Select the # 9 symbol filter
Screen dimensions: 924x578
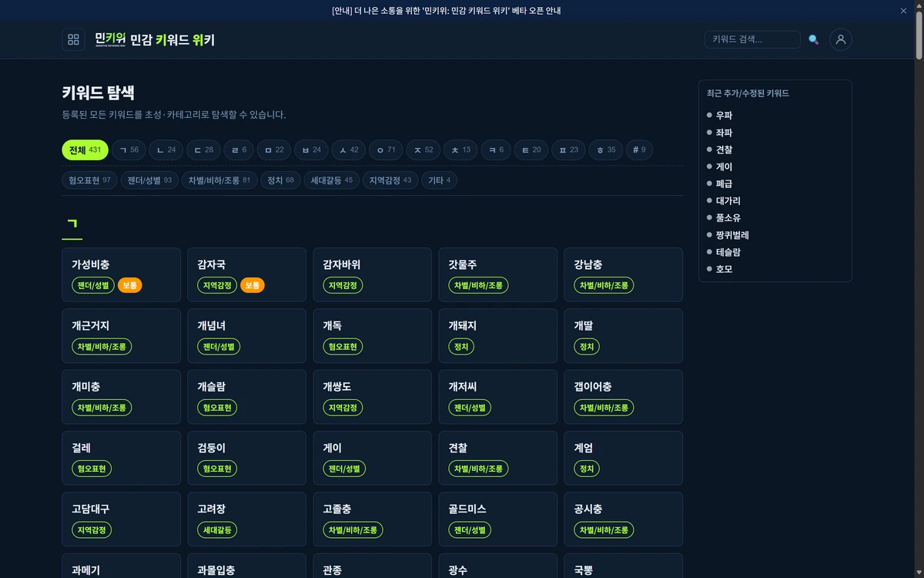point(639,150)
